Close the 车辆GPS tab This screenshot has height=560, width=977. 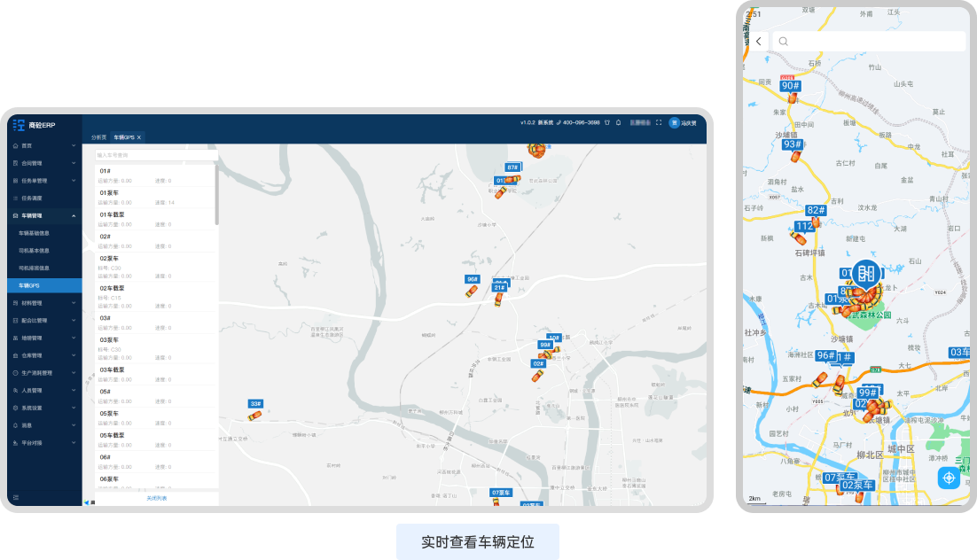point(139,137)
